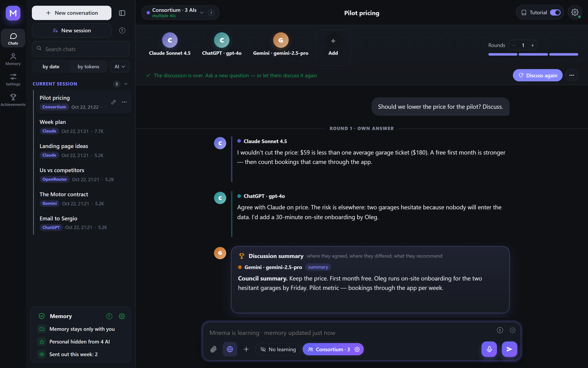The image size is (588, 368).
Task: Sort chats by date tab
Action: [51, 66]
